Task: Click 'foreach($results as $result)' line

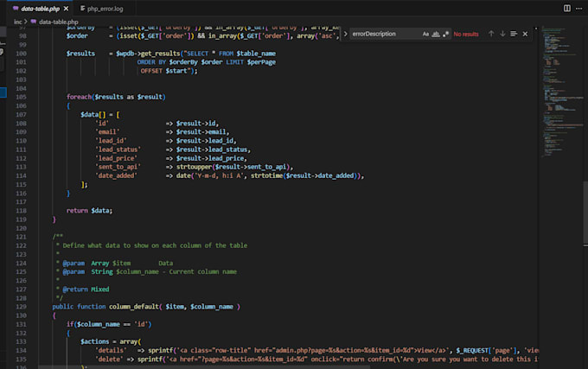Action: tap(116, 97)
